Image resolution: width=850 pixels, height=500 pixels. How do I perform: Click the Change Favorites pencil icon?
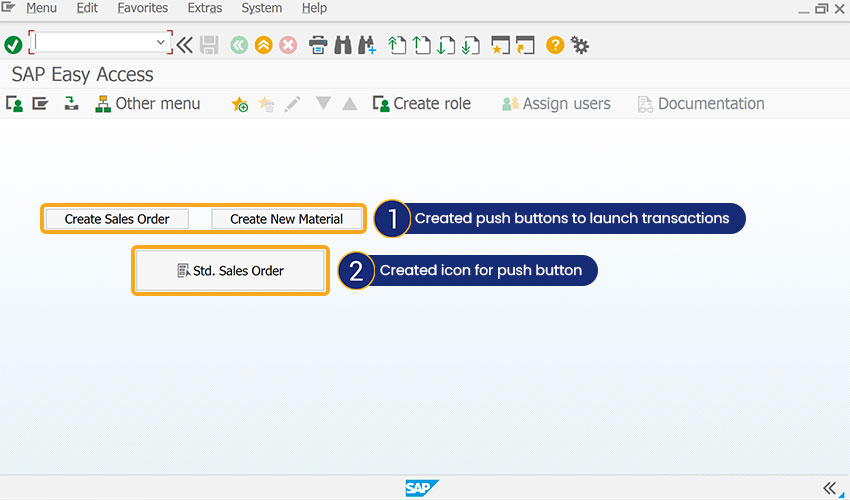click(x=293, y=104)
